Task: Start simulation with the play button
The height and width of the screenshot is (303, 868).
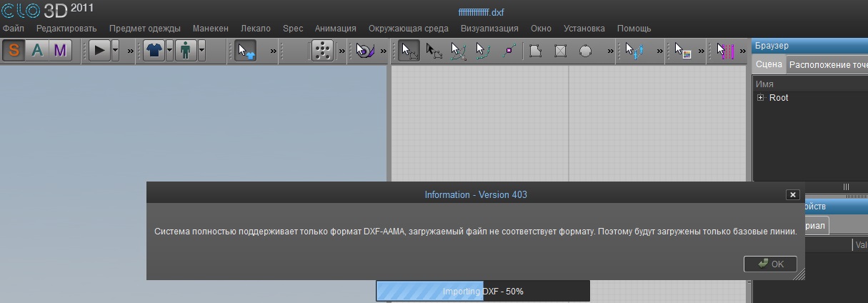Action: [99, 51]
